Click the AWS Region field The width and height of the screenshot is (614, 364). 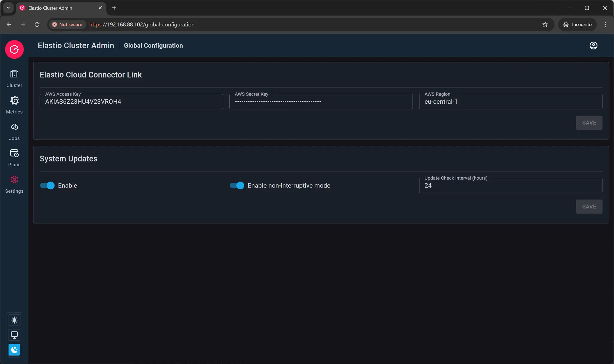coord(511,102)
